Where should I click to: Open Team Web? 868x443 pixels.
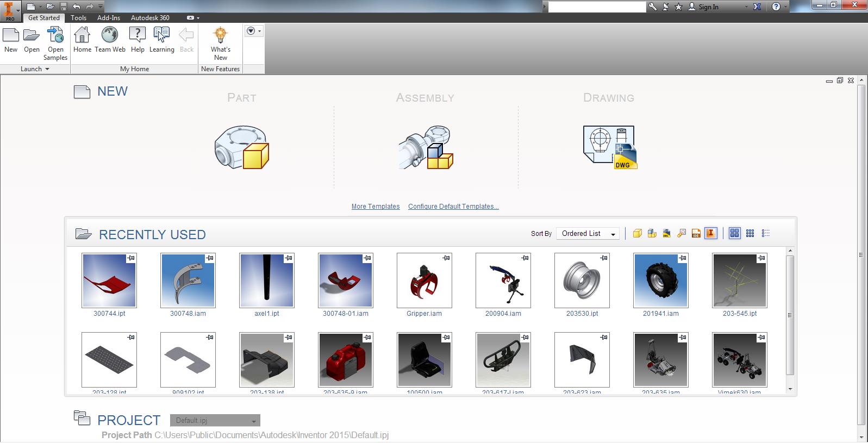pyautogui.click(x=110, y=40)
